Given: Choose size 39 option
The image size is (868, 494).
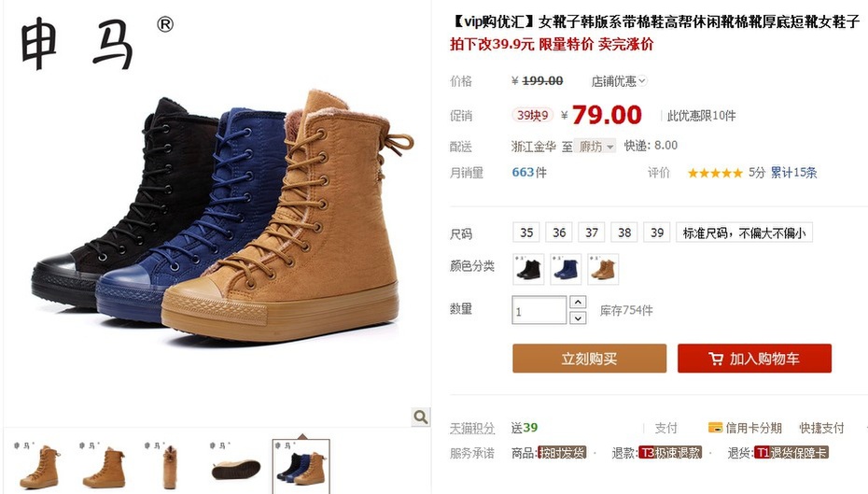Looking at the screenshot, I should point(657,233).
